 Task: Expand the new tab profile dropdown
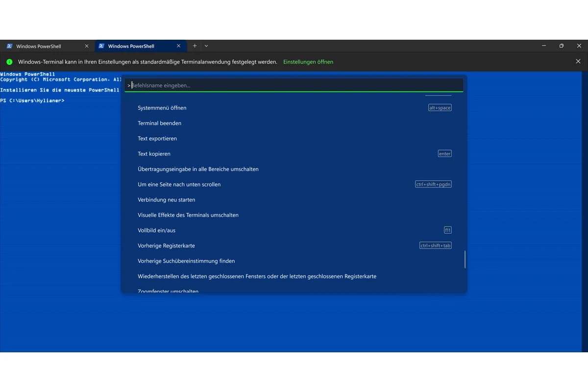[x=206, y=46]
